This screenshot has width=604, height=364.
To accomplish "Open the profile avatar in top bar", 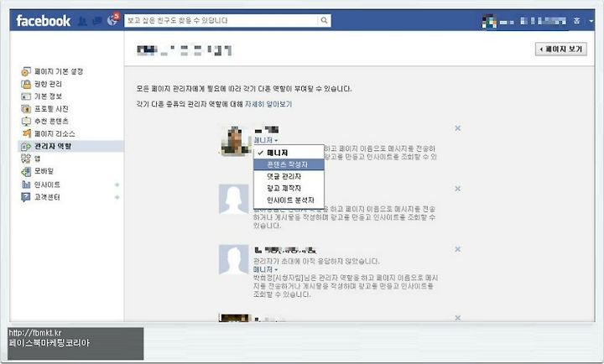I will [489, 21].
